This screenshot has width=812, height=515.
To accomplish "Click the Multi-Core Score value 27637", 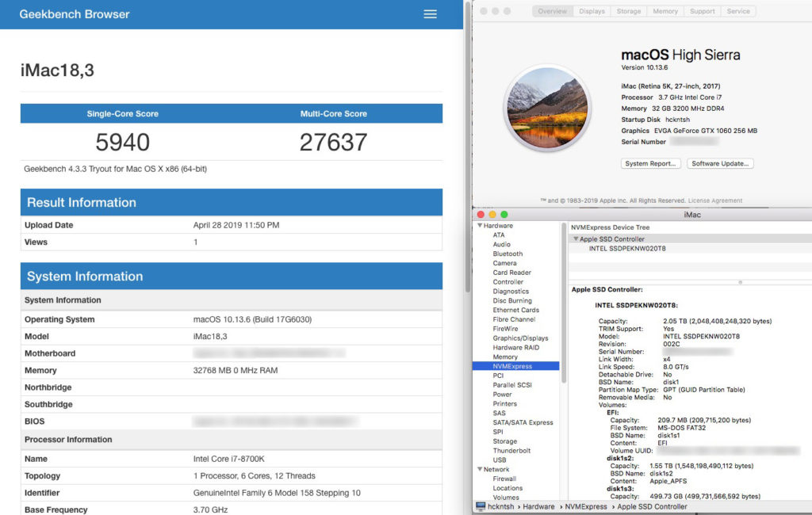I will coord(334,143).
